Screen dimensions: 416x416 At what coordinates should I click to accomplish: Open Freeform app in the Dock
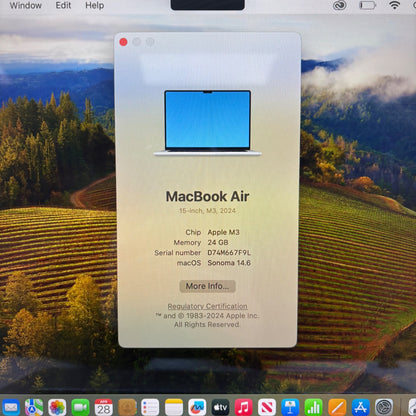coord(197,407)
